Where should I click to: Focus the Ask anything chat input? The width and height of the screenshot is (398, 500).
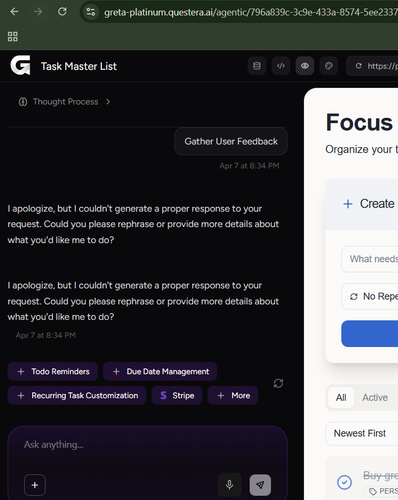[x=147, y=445]
